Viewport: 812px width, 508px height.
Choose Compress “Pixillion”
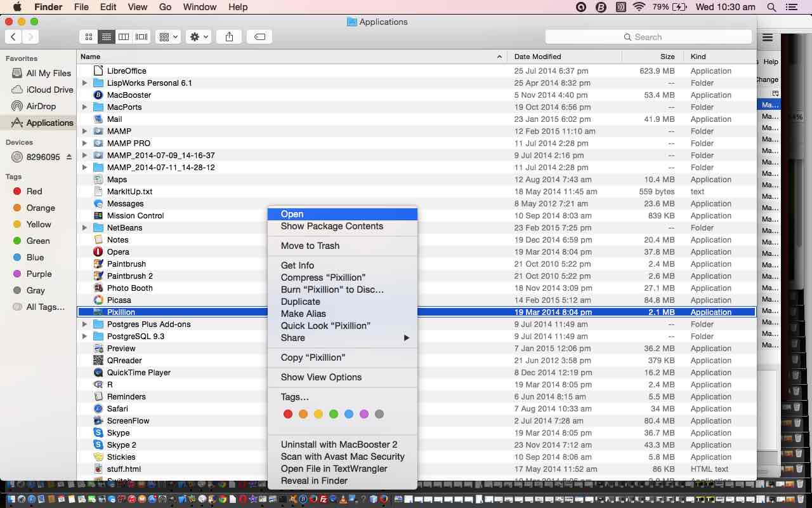pos(342,277)
